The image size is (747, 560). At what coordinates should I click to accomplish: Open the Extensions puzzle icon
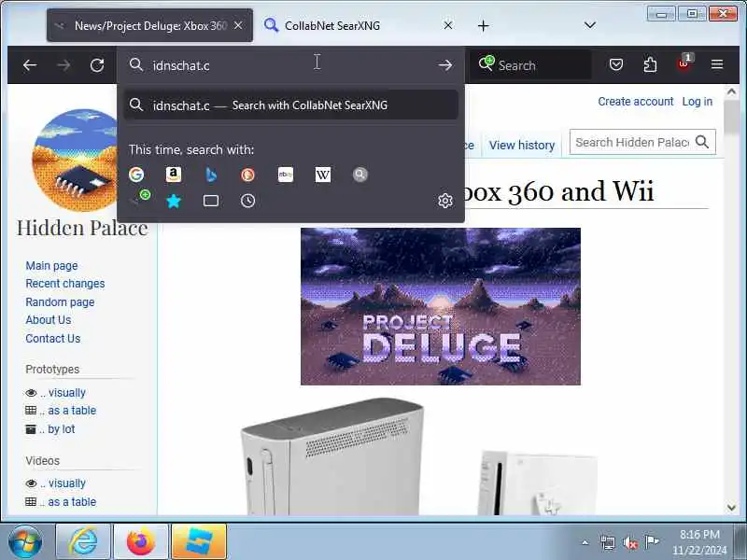pyautogui.click(x=650, y=64)
